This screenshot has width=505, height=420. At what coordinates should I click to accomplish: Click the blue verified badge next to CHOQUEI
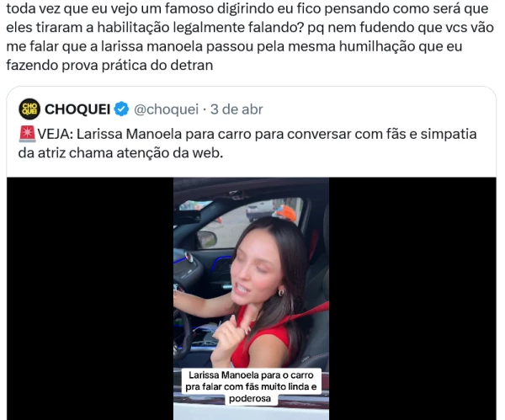pos(122,109)
